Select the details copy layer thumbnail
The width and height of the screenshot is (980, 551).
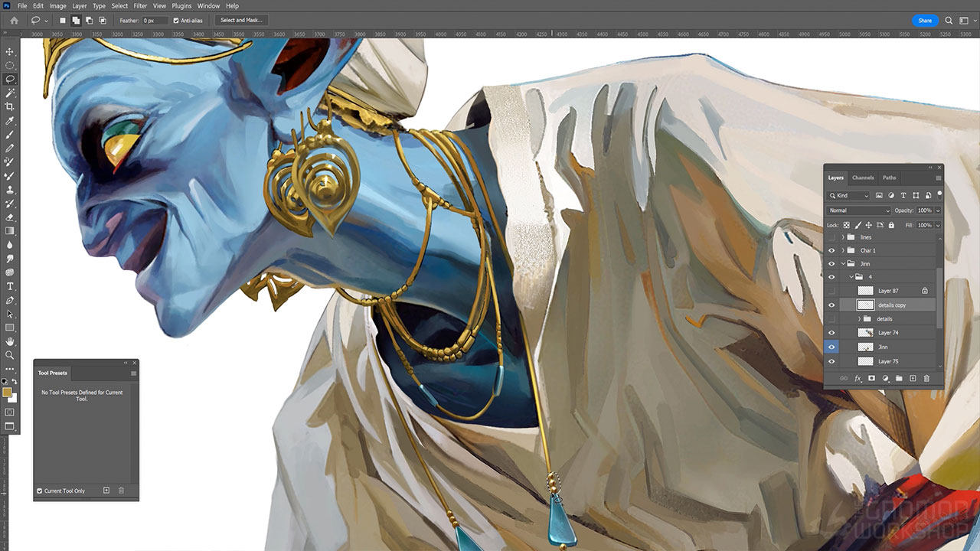point(865,305)
